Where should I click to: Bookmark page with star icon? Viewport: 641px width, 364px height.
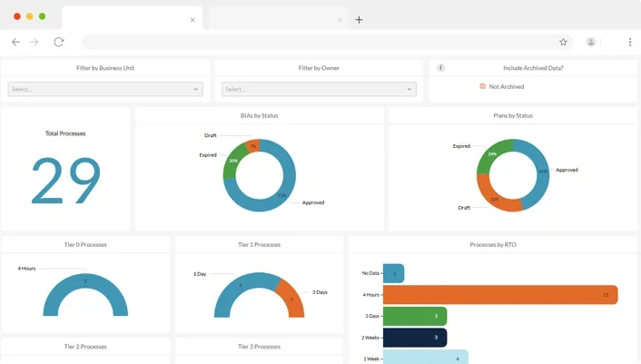coord(563,42)
